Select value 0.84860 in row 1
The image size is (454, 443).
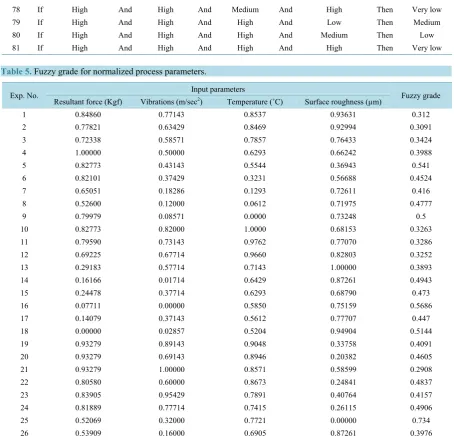point(88,115)
